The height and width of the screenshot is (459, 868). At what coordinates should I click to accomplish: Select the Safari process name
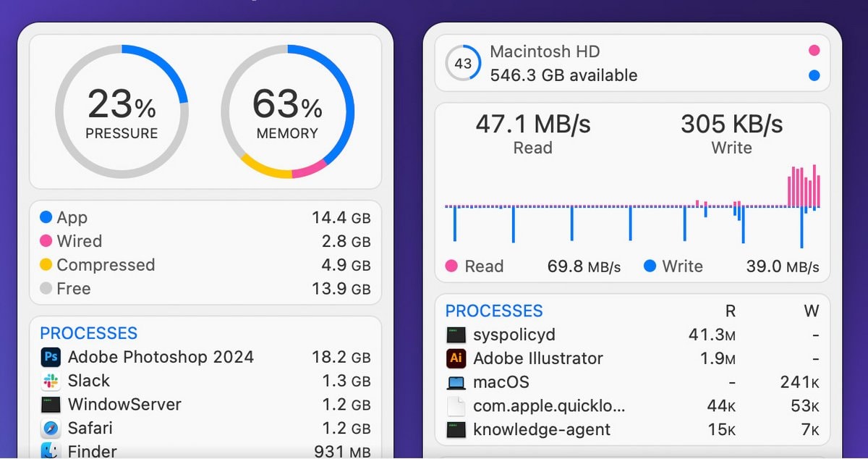click(x=90, y=429)
